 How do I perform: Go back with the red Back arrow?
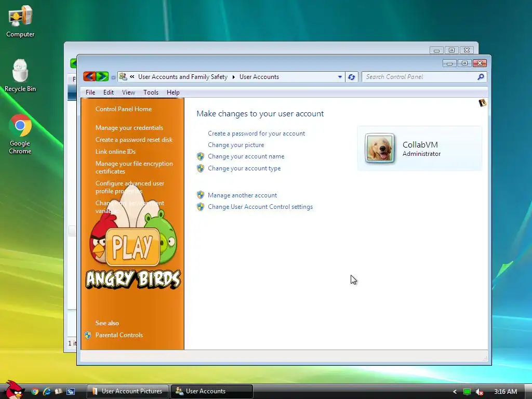tap(89, 76)
